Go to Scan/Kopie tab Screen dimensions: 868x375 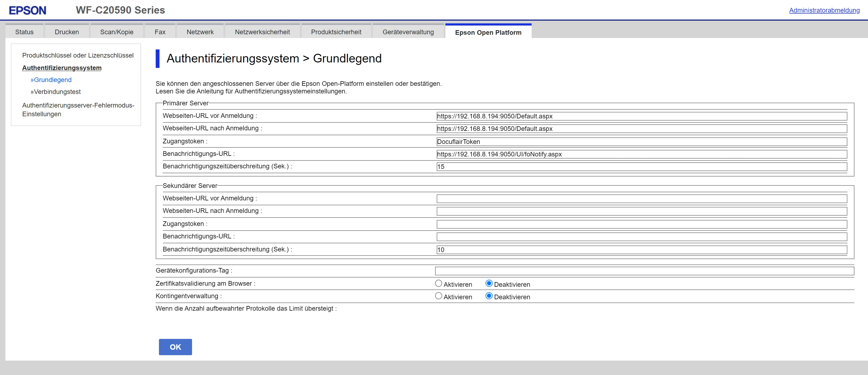pyautogui.click(x=117, y=32)
